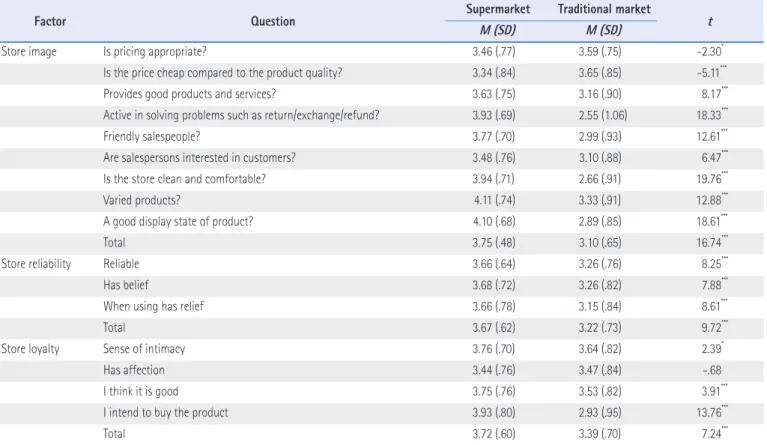Click the 'Reliable' question cell
Screen dimensions: 767x445
click(x=121, y=264)
